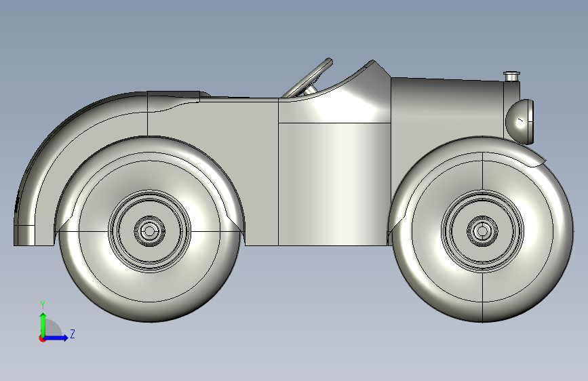Image resolution: width=588 pixels, height=381 pixels.
Task: Select the radiator cap atop the hood
Action: 511,76
